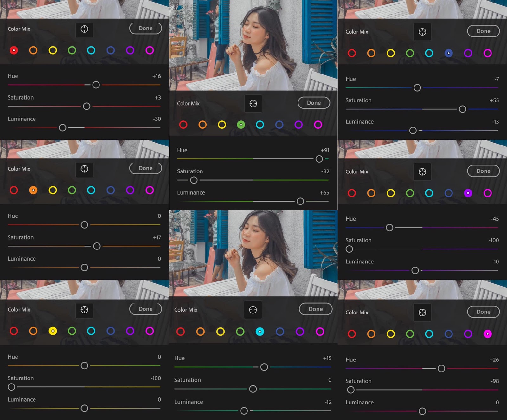Tap the upper center portrait photo
The width and height of the screenshot is (507, 420).
point(253,45)
